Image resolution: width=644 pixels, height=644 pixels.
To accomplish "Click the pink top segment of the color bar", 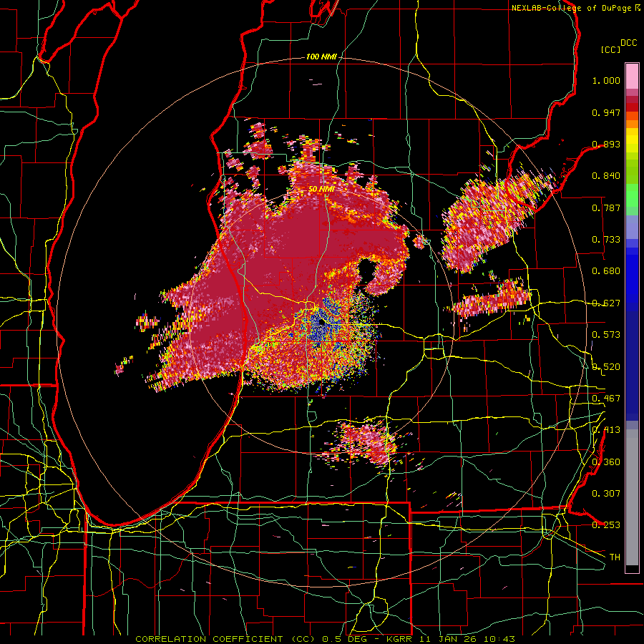I will (x=632, y=76).
